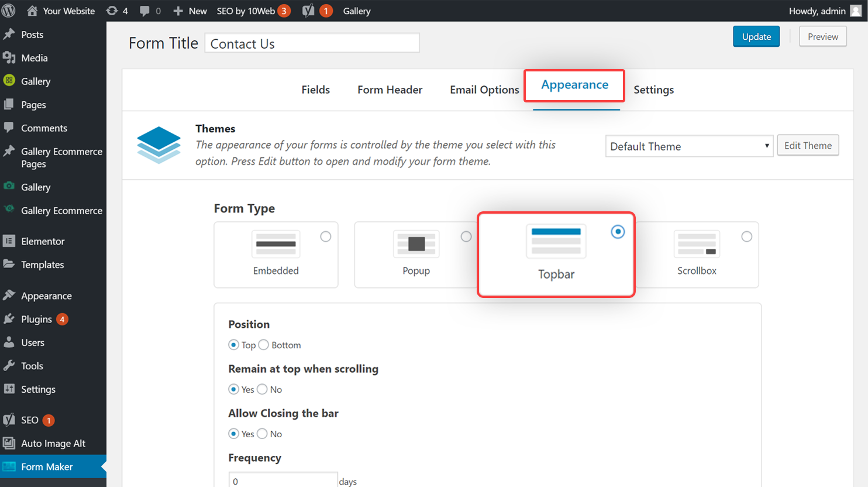The width and height of the screenshot is (868, 487).
Task: Click the Popup layout thumbnail
Action: pos(416,244)
